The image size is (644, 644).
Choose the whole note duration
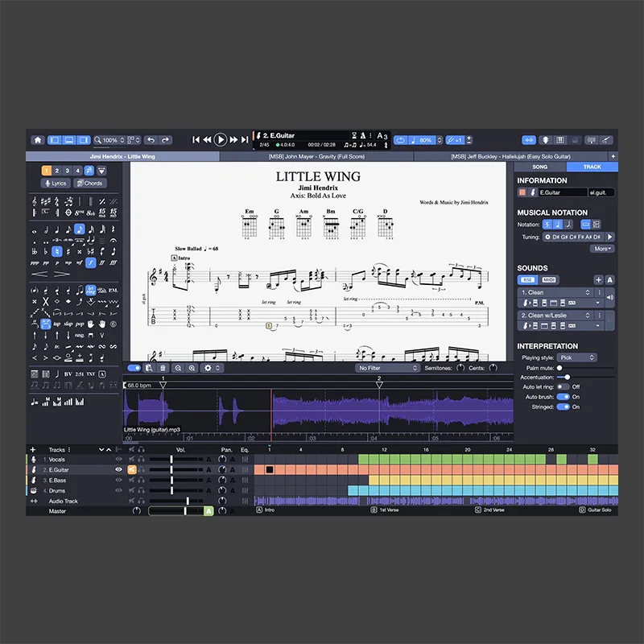point(34,230)
